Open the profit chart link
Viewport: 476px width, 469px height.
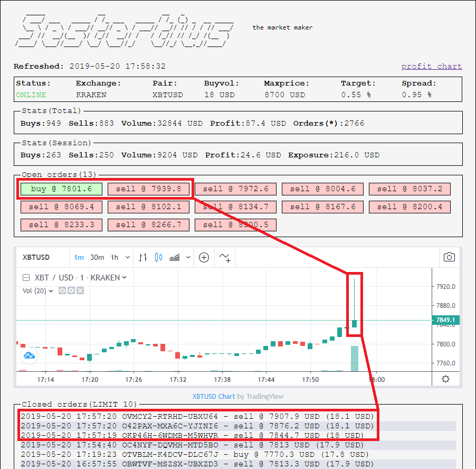click(x=431, y=66)
